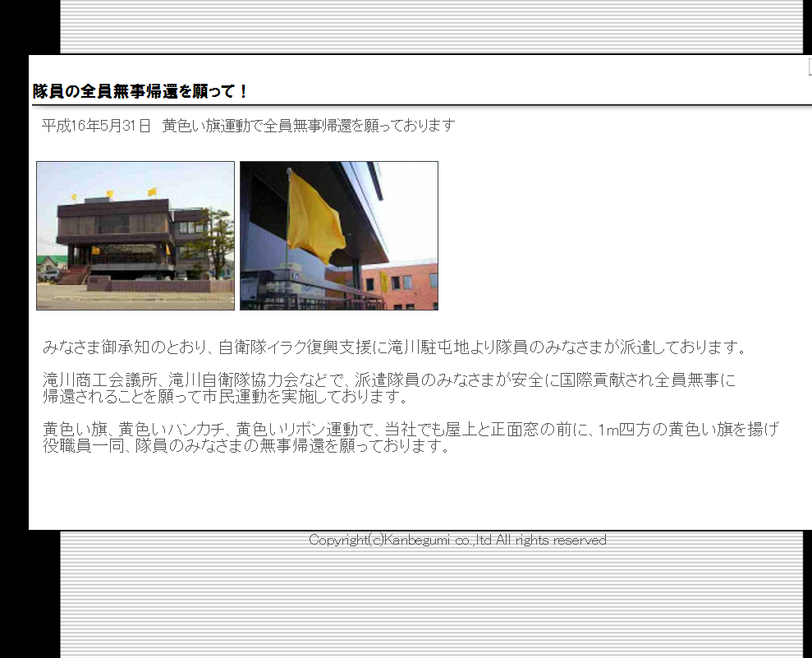Select the date line 平成16年5月31日
This screenshot has height=658, width=812.
click(x=96, y=126)
